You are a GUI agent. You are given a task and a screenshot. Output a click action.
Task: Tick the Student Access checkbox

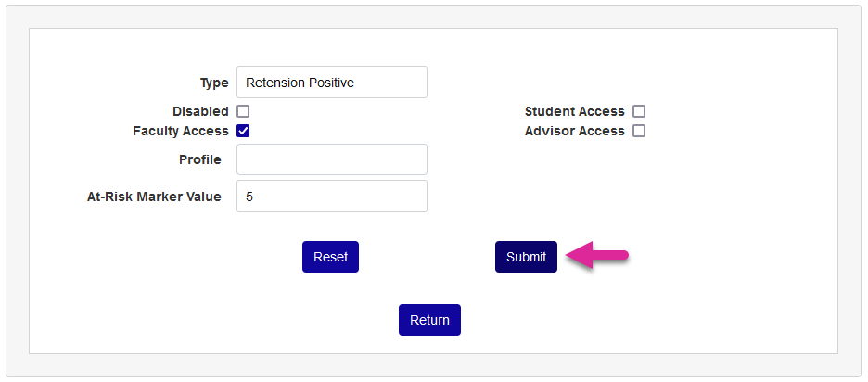click(639, 111)
